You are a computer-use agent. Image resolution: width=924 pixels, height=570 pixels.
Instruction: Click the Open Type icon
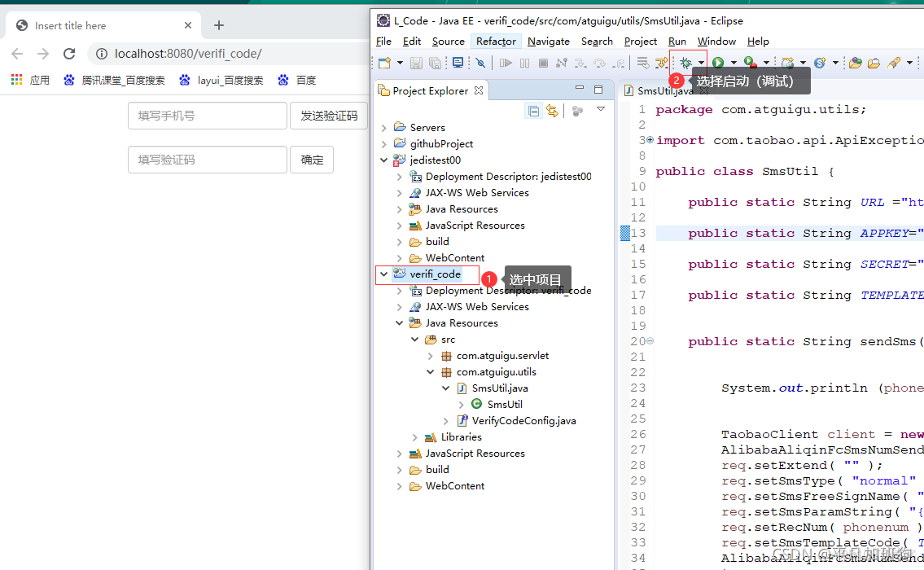[x=856, y=63]
